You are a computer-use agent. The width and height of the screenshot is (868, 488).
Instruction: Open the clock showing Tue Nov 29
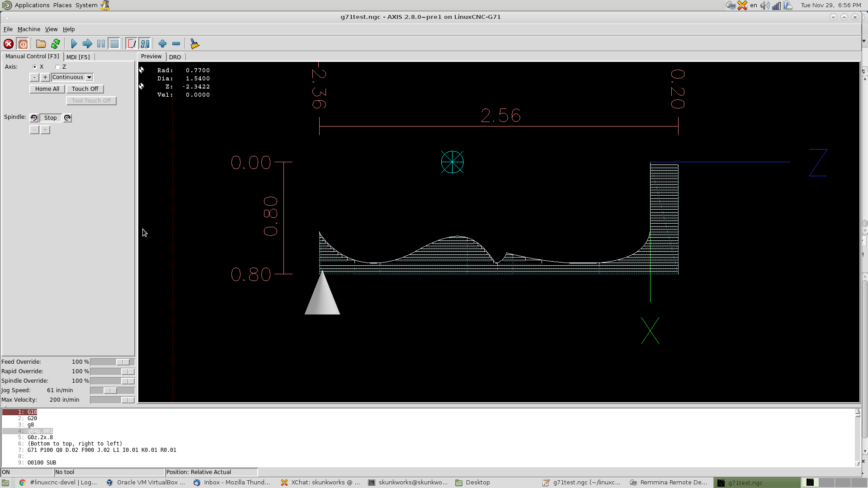[x=831, y=5]
